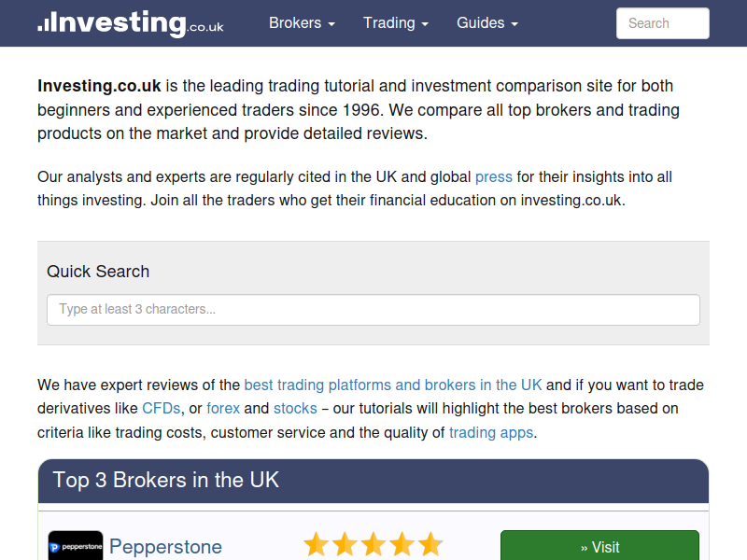The image size is (747, 560).
Task: Click the middle star of Pepperstone's rating
Action: click(x=373, y=544)
